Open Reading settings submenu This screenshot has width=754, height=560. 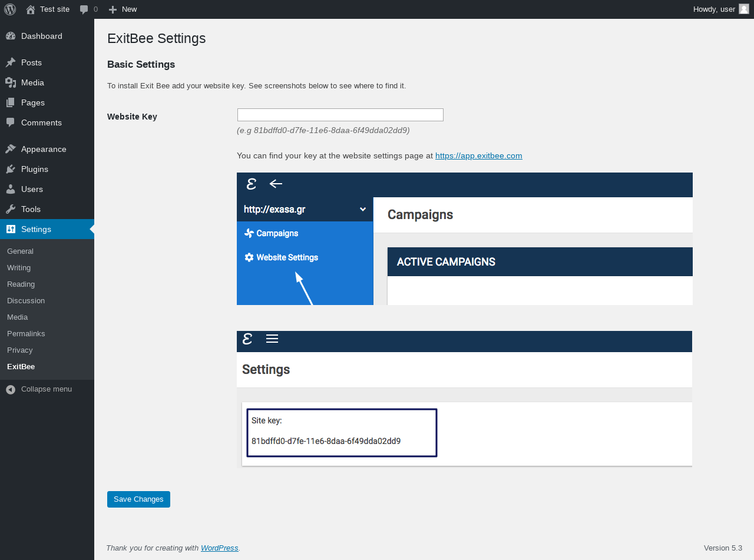tap(21, 284)
